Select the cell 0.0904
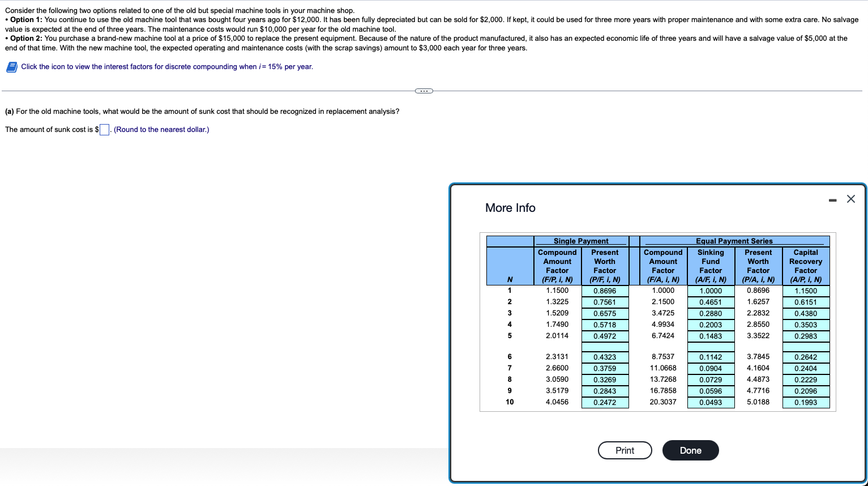 click(711, 368)
